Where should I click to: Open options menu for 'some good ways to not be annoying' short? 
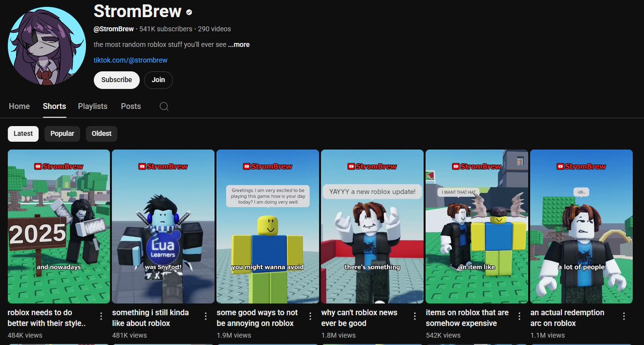tap(311, 317)
